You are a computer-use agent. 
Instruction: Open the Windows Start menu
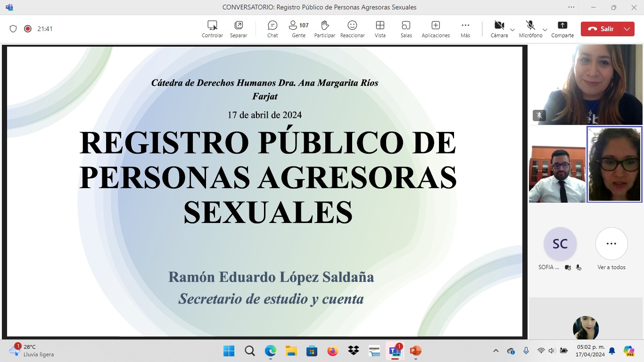pyautogui.click(x=229, y=351)
